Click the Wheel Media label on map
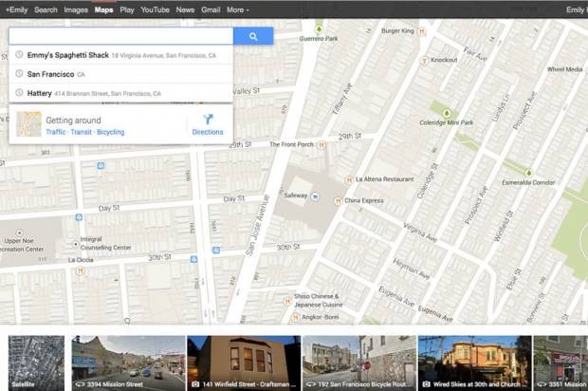Viewport: 588px width, 391px height. 564,69
